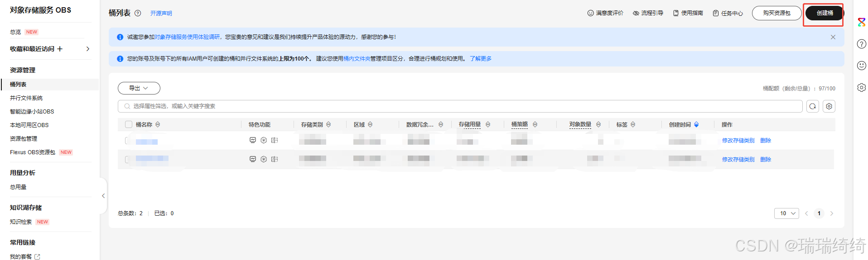
Task: Sort by 桶策略 column
Action: tap(535, 124)
